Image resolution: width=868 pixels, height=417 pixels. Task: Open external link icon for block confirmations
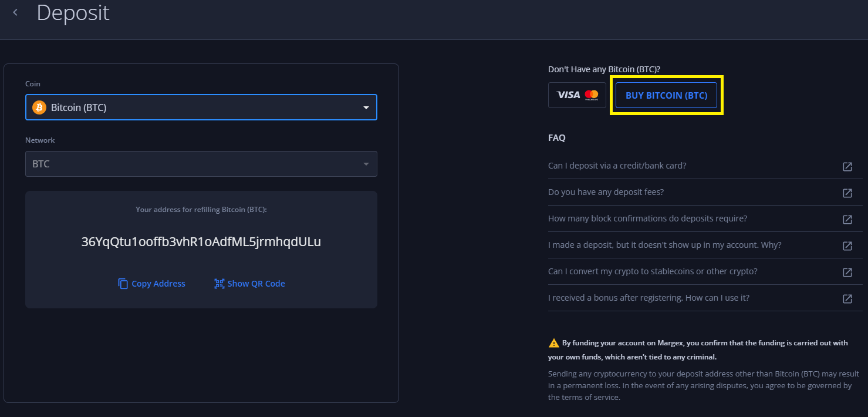(847, 219)
